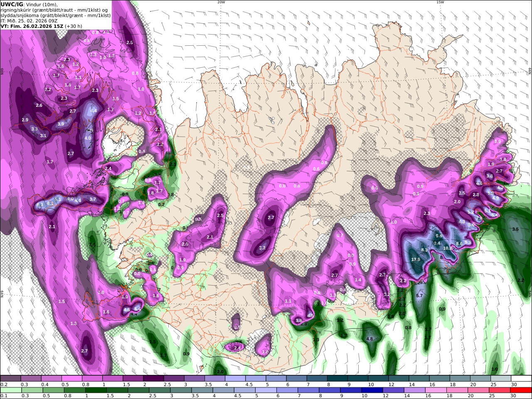
Task: Click the 5.7 rain value on the map
Action: click(x=419, y=296)
